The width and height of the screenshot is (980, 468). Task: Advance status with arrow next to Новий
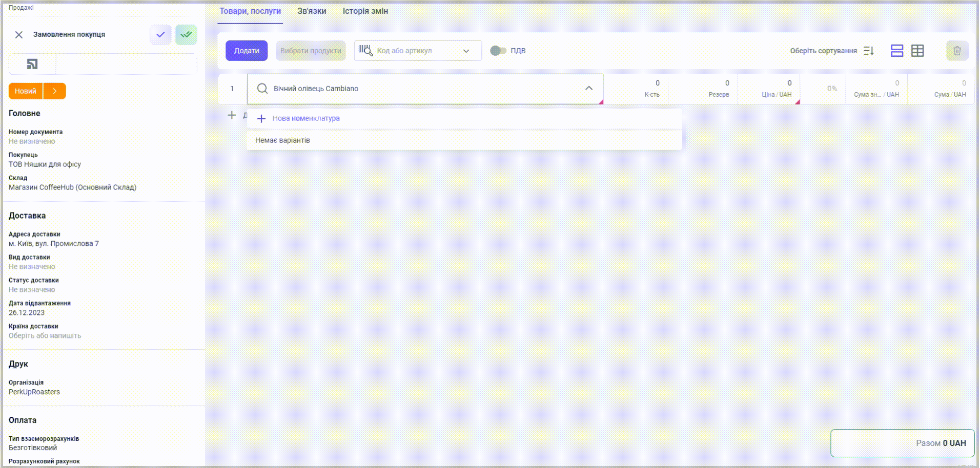point(55,91)
